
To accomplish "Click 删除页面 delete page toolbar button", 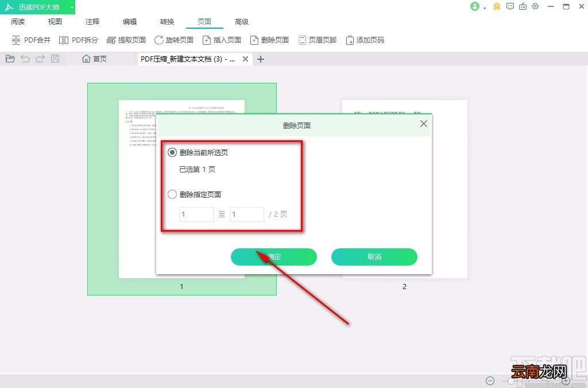I will point(269,40).
